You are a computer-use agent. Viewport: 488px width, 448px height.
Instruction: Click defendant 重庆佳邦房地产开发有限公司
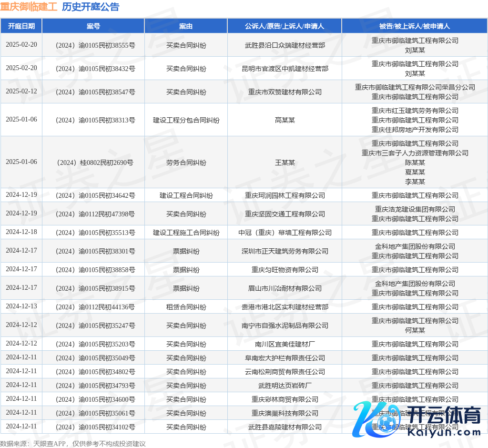coord(415,130)
